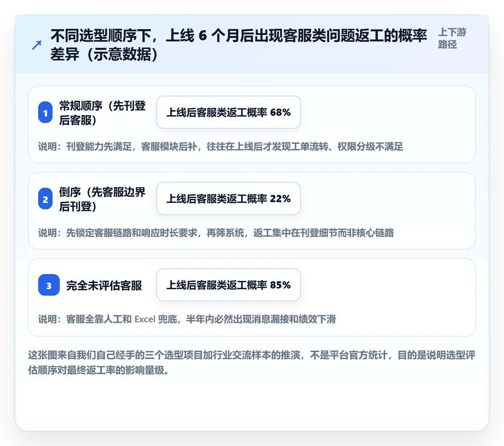Click the description starting with 说明：客服全靠人工和 Excel
Viewport: 504px width, 446px height.
tap(187, 319)
